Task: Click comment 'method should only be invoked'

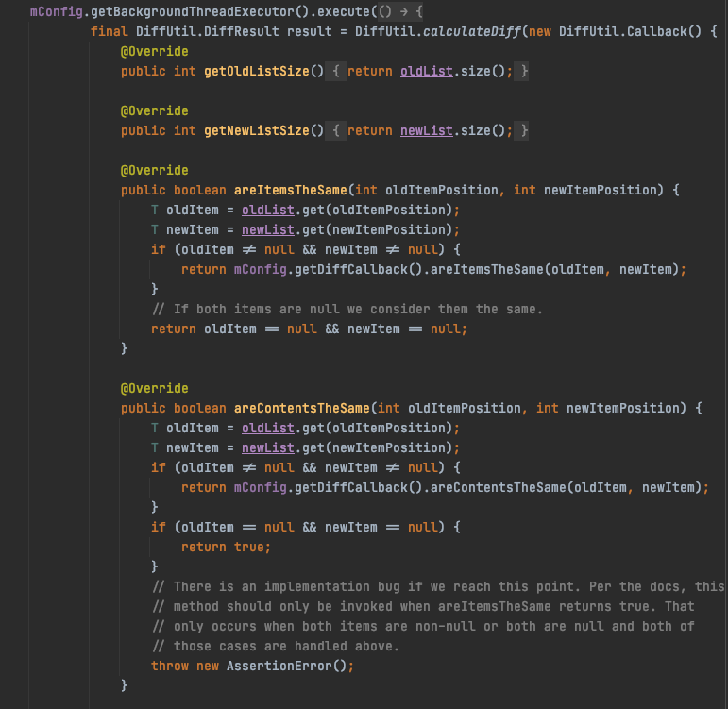Action: pyautogui.click(x=423, y=607)
